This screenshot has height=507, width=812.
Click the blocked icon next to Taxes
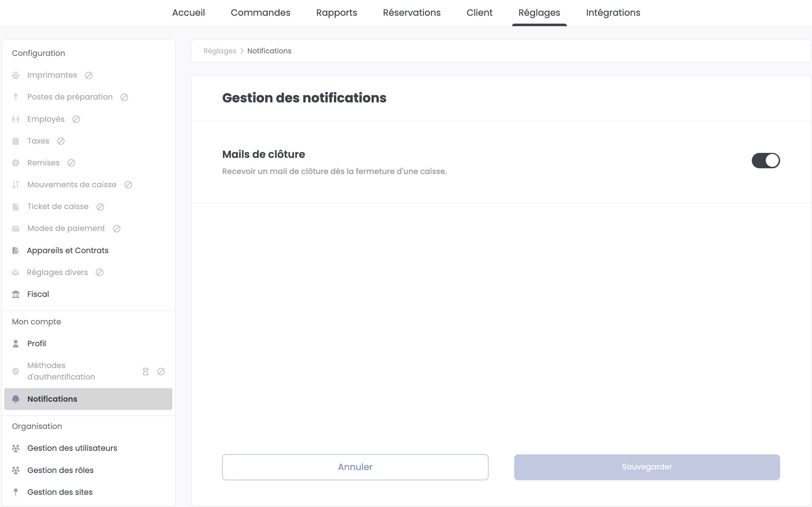pos(61,141)
